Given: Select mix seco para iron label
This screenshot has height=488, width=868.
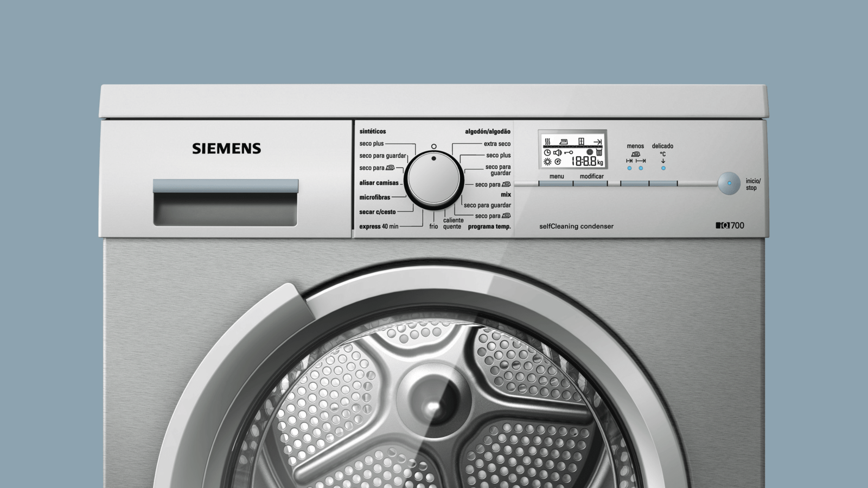Looking at the screenshot, I should [x=493, y=216].
